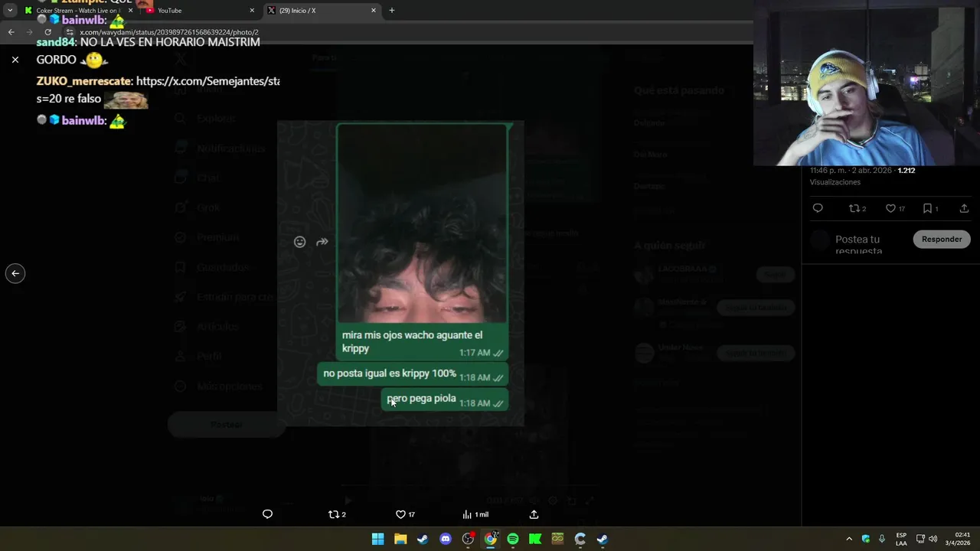Expand the system tray hidden icons
Image resolution: width=980 pixels, height=551 pixels.
pyautogui.click(x=848, y=539)
